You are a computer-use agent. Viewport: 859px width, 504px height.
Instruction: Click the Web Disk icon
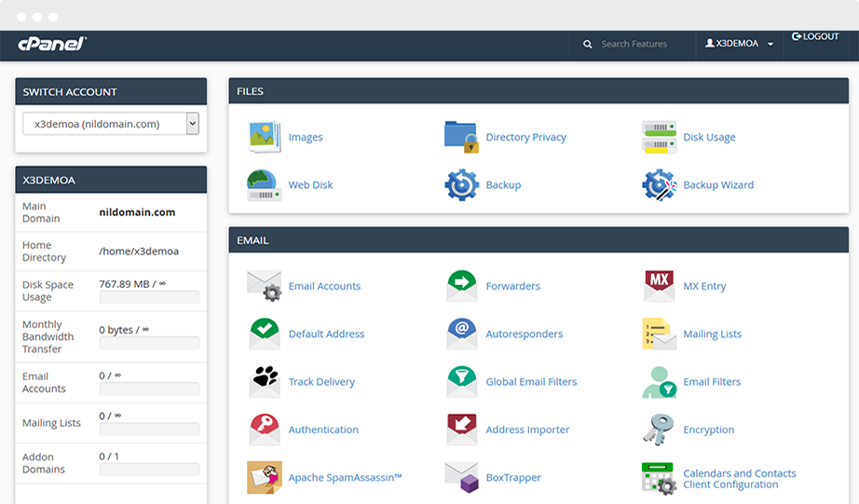(x=265, y=184)
